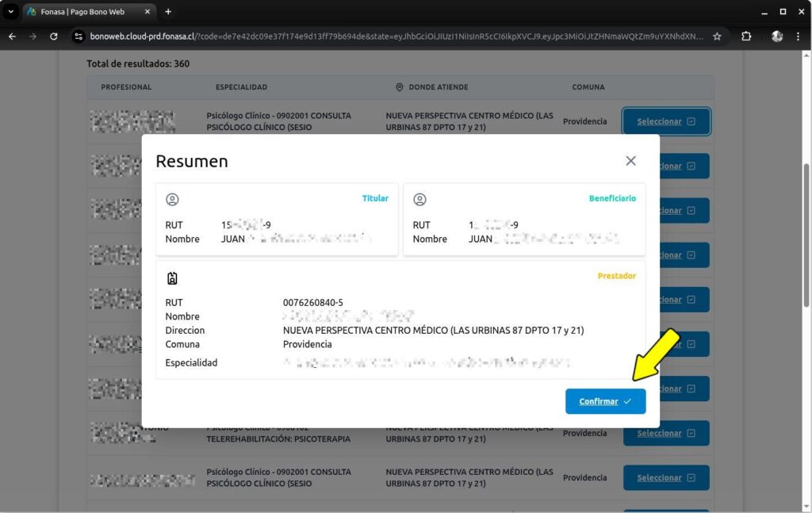This screenshot has height=513, width=812.
Task: Click the PROFESIONAL column header
Action: (126, 87)
